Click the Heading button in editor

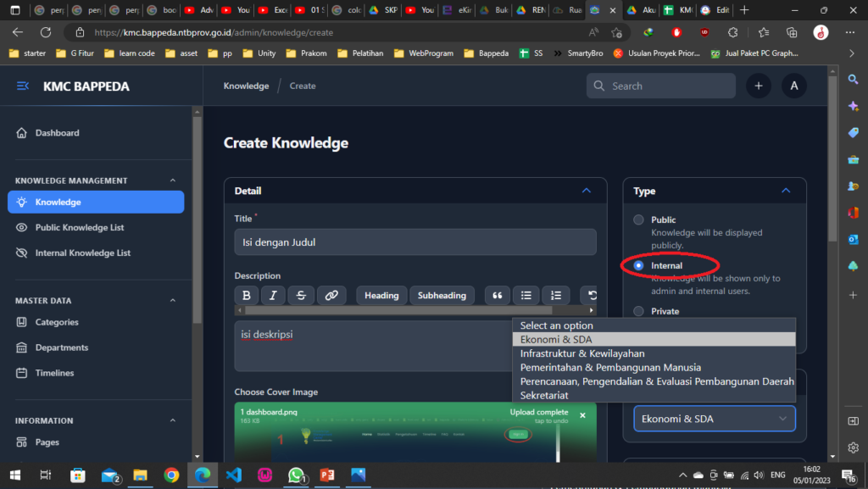tap(381, 295)
